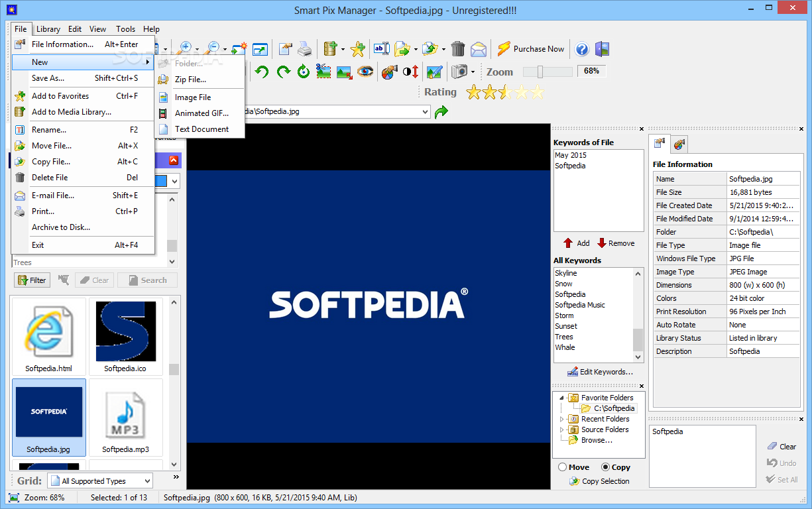Viewport: 812px width, 509px height.
Task: Open the All Supported Types grid dropdown
Action: (x=146, y=481)
